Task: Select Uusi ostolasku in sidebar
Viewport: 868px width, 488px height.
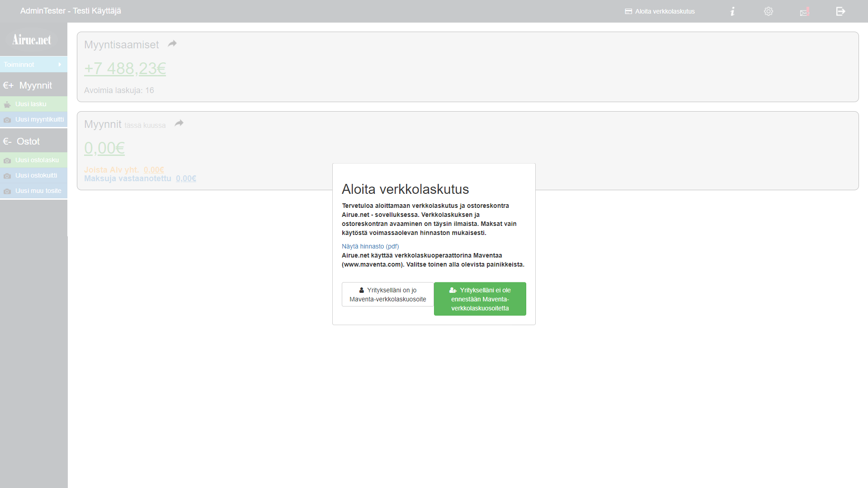Action: pyautogui.click(x=33, y=160)
